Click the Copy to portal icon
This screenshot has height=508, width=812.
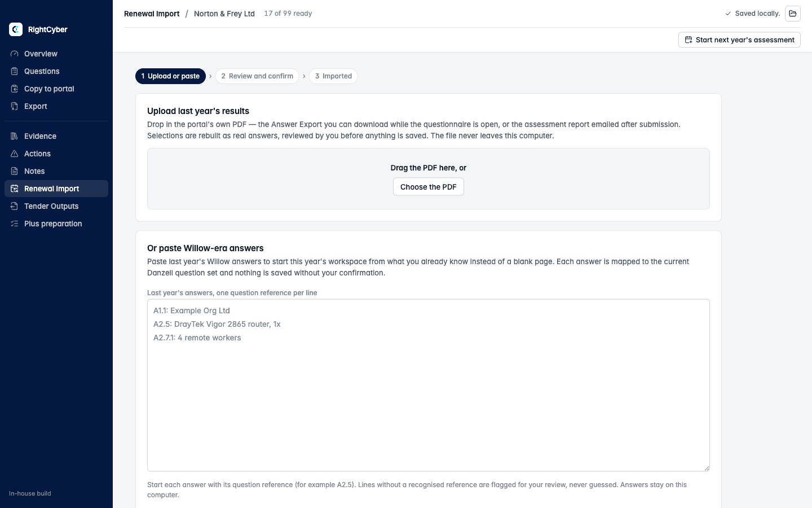pos(15,89)
